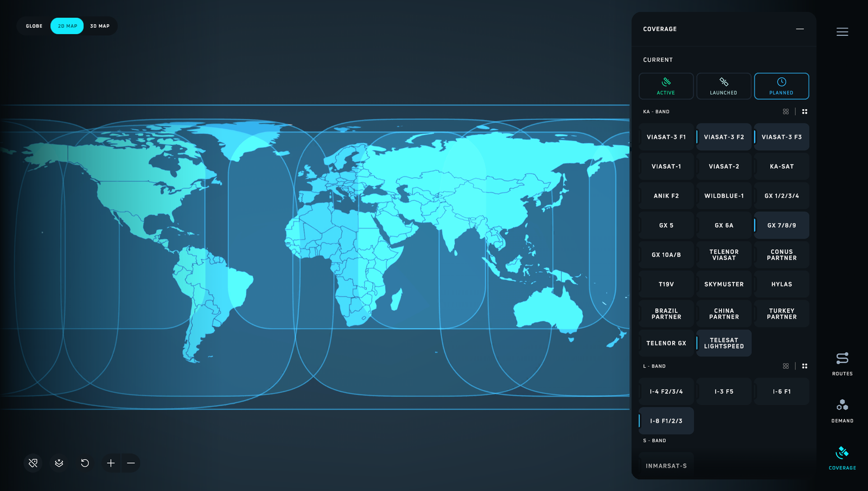
Task: Toggle WildBlue-1 coverage
Action: tap(724, 196)
